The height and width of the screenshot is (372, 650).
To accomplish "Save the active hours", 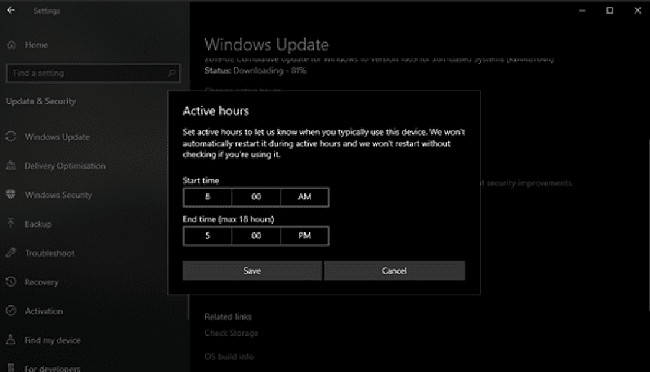I will [x=252, y=270].
